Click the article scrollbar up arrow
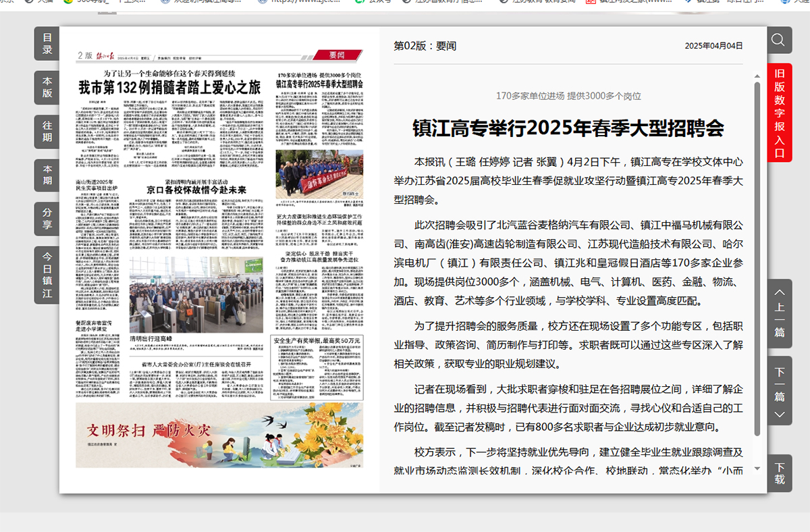The height and width of the screenshot is (532, 810). [x=757, y=78]
